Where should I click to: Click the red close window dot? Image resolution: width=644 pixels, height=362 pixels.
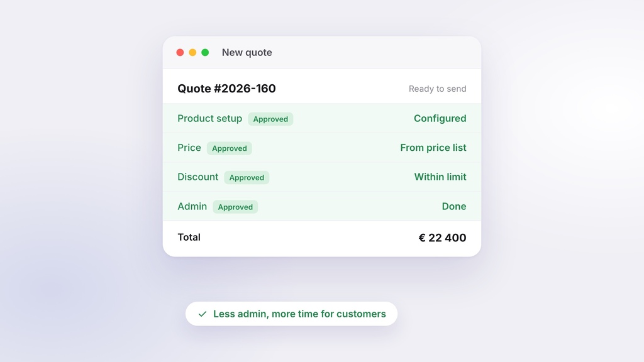coord(180,53)
